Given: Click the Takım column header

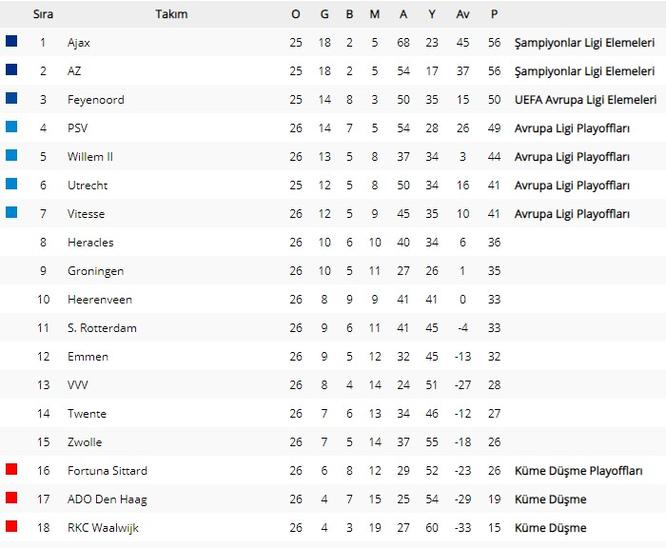Looking at the screenshot, I should [171, 14].
